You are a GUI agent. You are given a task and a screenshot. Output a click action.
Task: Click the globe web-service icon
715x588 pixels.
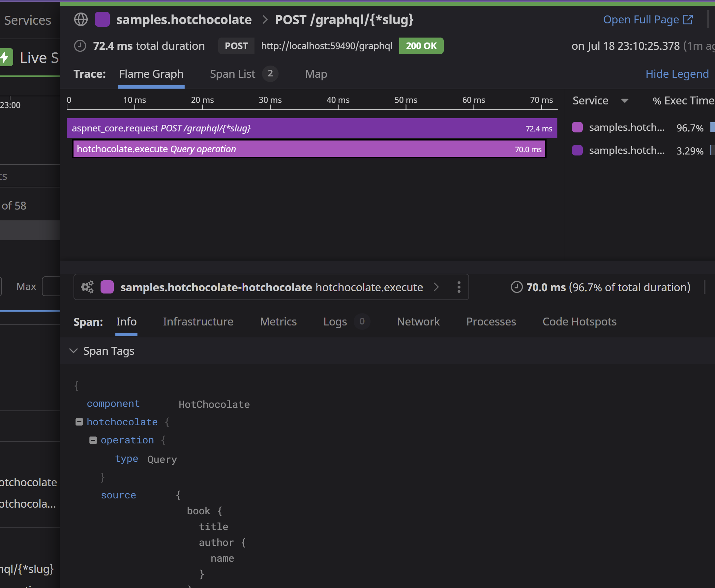(x=81, y=19)
